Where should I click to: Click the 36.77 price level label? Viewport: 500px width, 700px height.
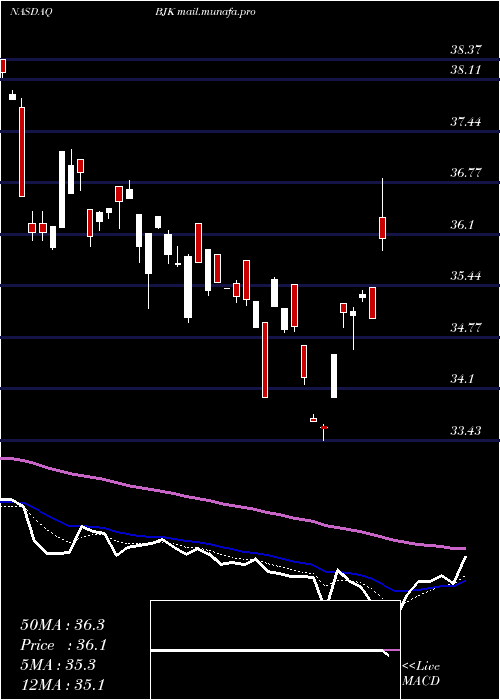point(466,173)
